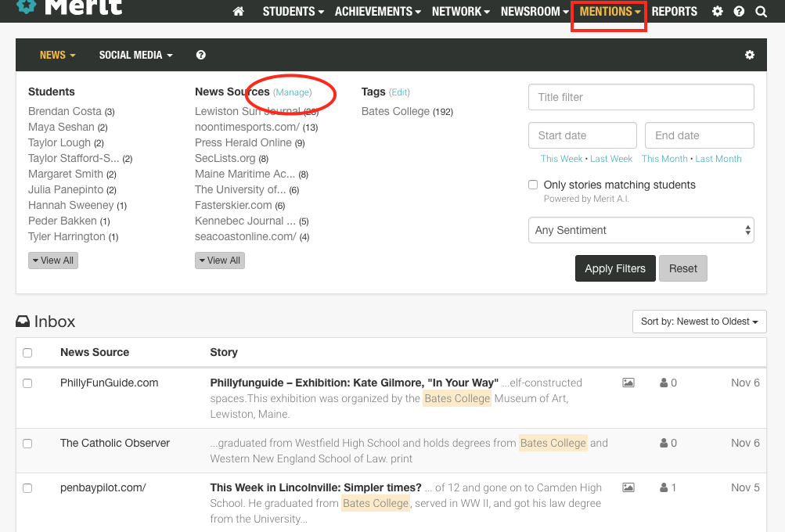Open settings gear in top navbar

click(x=718, y=12)
